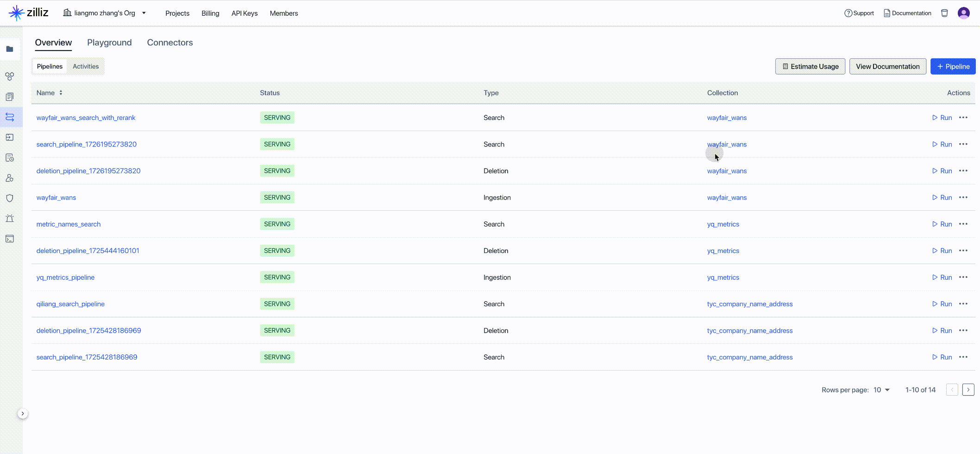Change rows per page dropdown
Image resolution: width=980 pixels, height=454 pixels.
pos(881,390)
